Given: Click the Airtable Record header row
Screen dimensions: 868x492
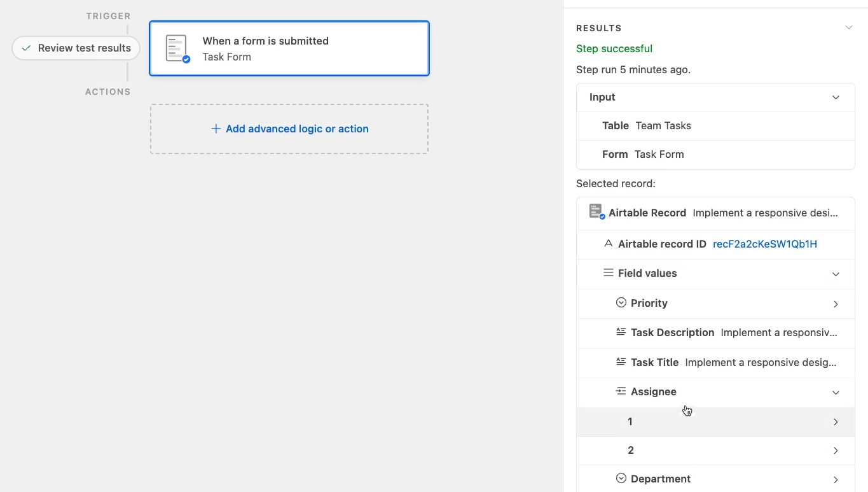Looking at the screenshot, I should click(x=715, y=213).
